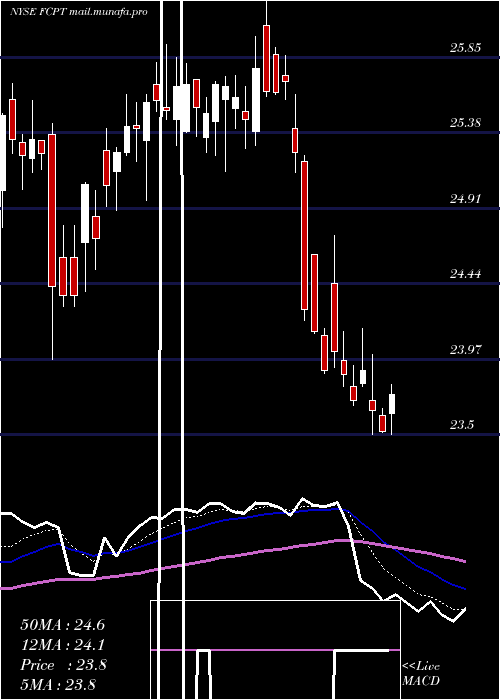This screenshot has height=700, width=500.
Task: Click the 25.38 price level label
Action: [465, 123]
